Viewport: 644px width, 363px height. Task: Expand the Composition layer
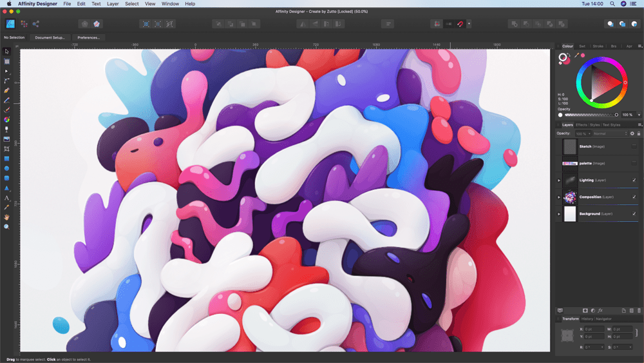pyautogui.click(x=558, y=197)
